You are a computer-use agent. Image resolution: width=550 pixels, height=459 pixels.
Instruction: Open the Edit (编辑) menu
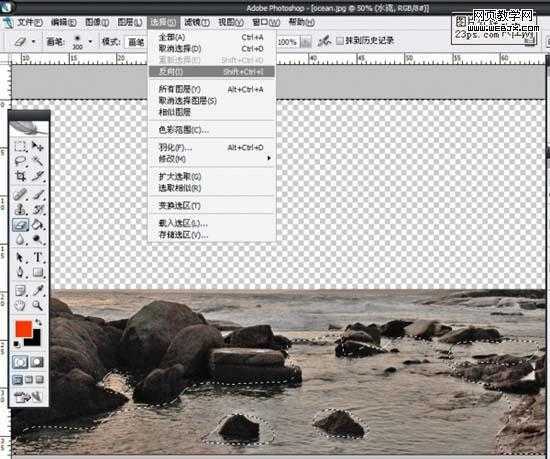(x=63, y=23)
